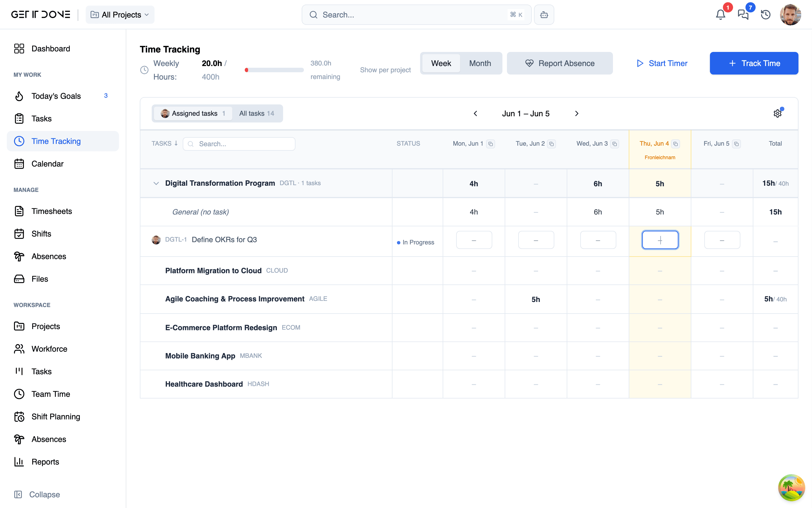
Task: Expand Platform Migration to Cloud row
Action: tap(213, 270)
